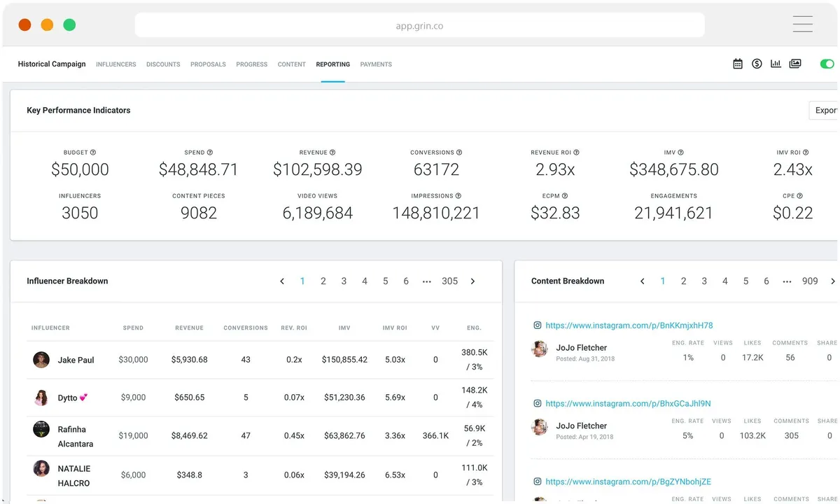Viewport: 840px width, 504px height.
Task: Click the IMV ROI help icon
Action: [806, 152]
